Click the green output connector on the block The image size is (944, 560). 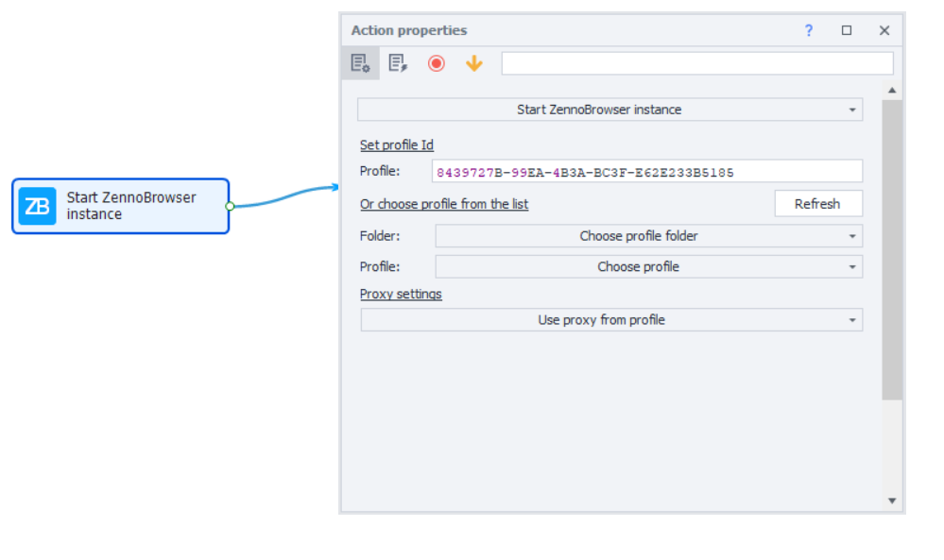point(230,206)
